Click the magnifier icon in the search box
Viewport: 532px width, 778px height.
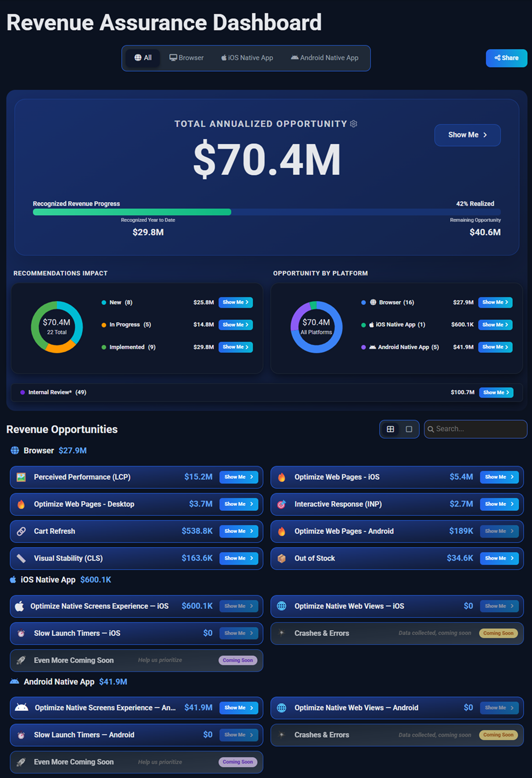pos(431,429)
